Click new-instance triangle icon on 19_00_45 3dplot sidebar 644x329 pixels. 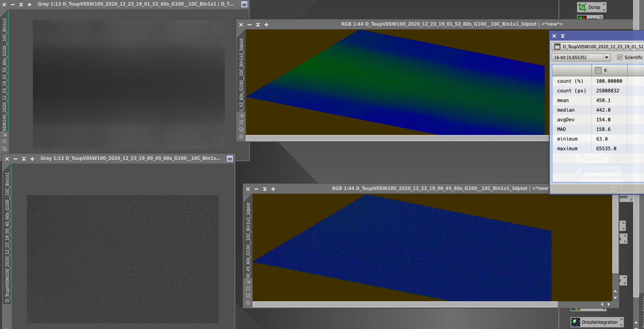click(248, 281)
